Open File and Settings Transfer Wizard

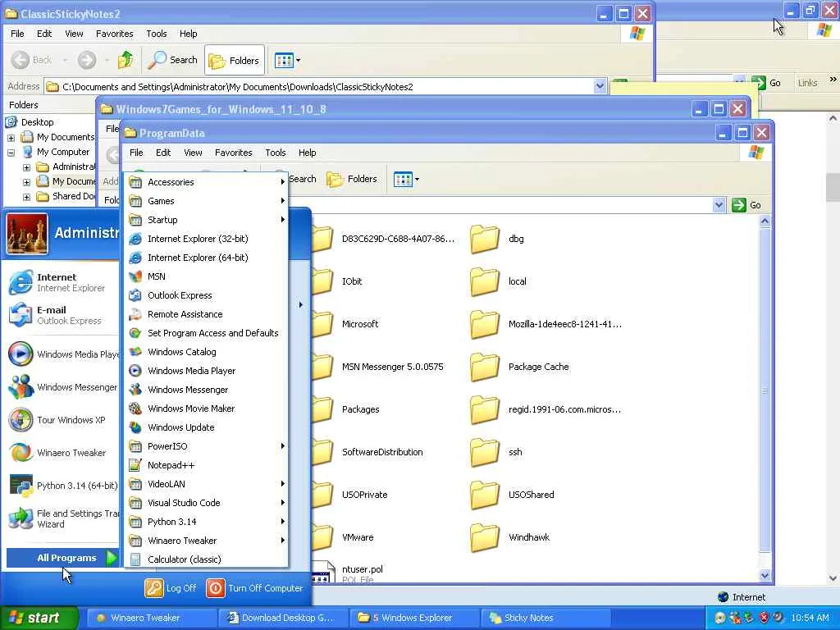click(62, 518)
